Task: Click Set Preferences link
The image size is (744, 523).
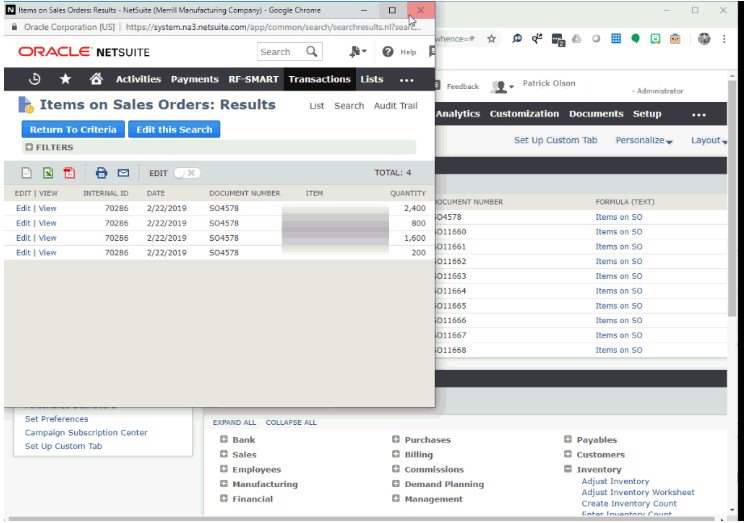Action: click(x=56, y=419)
